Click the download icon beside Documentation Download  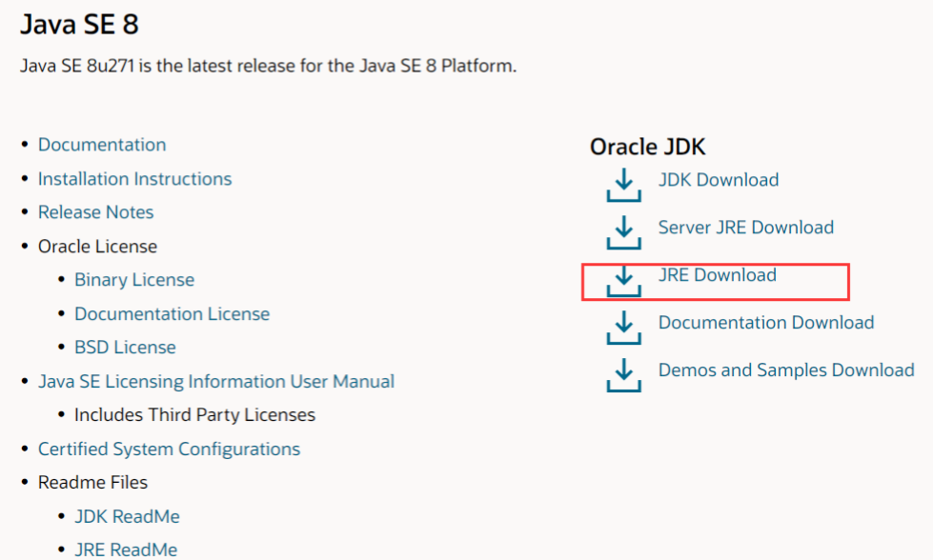[623, 328]
